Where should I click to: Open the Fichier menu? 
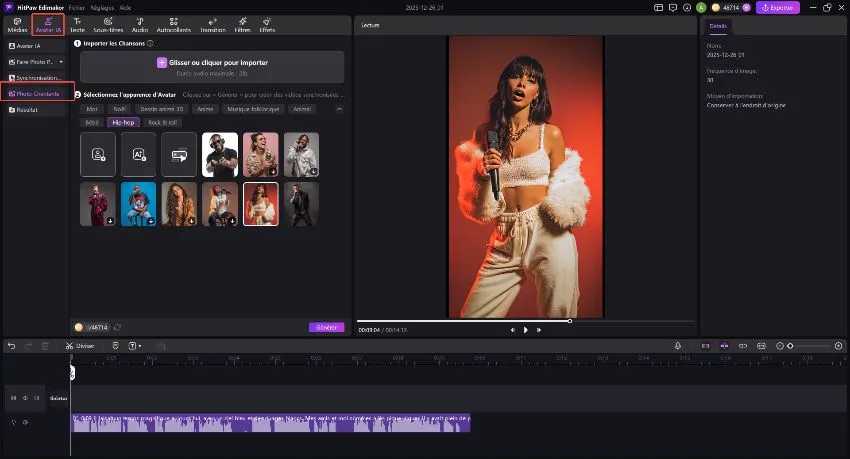(x=76, y=8)
